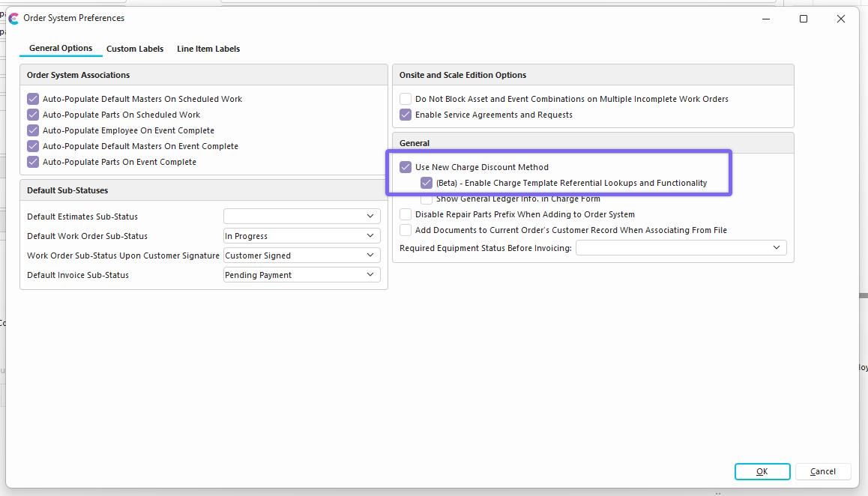Image resolution: width=868 pixels, height=496 pixels.
Task: Enable Do Not Block Asset and Event Combinations
Action: [406, 99]
